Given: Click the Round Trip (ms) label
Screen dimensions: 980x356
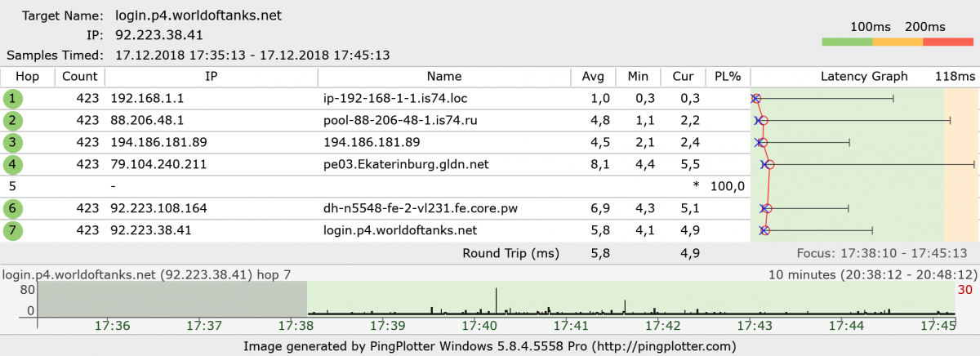Looking at the screenshot, I should pos(511,253).
